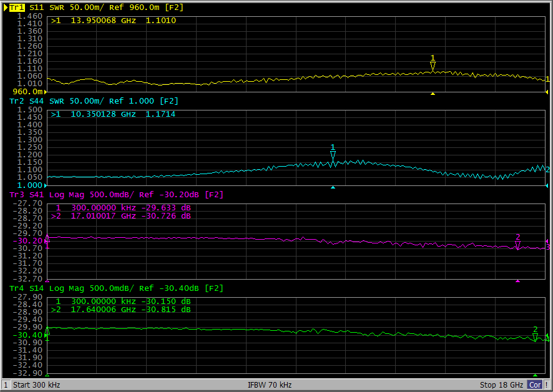Click marker 1 triangle on the S11 trace

433,66
